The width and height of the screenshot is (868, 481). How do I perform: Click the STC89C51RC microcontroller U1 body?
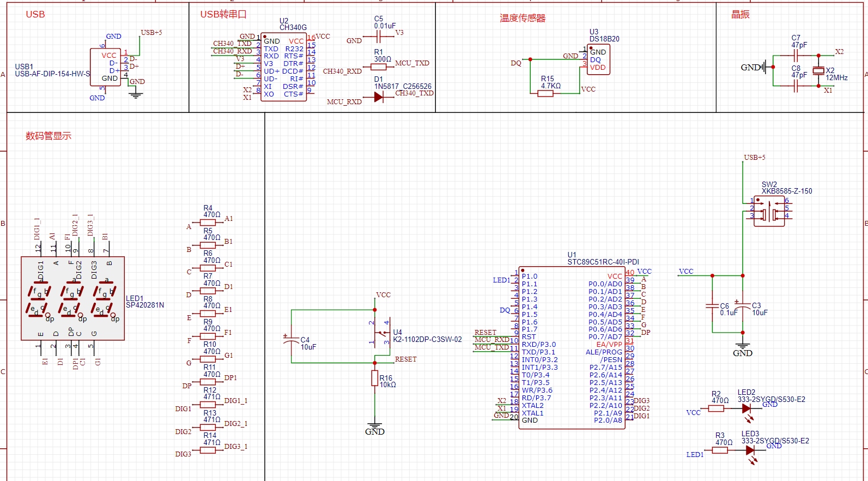pyautogui.click(x=572, y=349)
